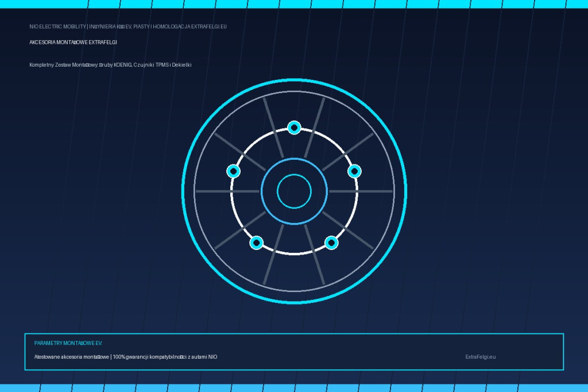Click the Kompletny Zestaw Montażowy subtitle

[x=110, y=65]
